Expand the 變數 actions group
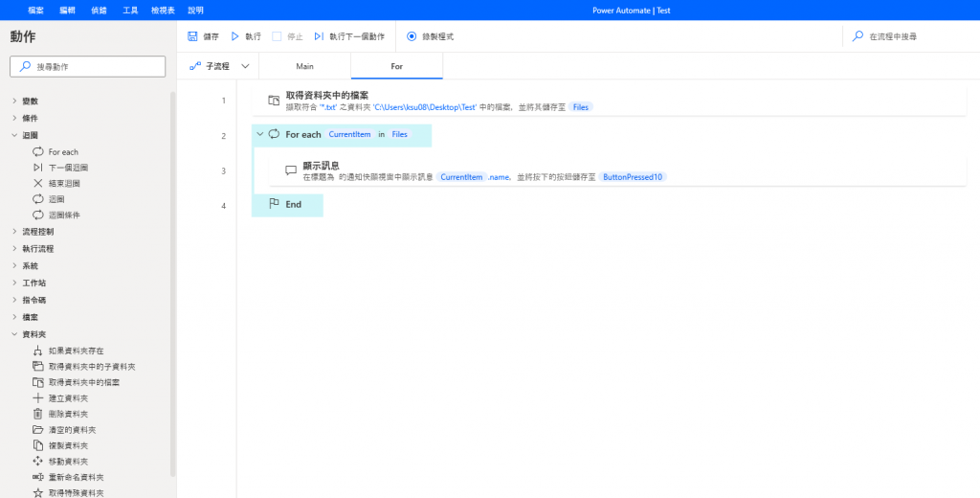 14,101
